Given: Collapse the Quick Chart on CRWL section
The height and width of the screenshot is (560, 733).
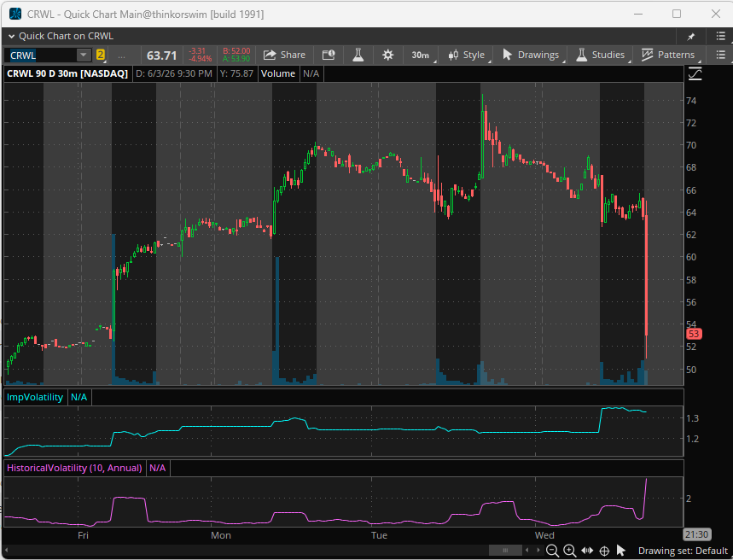Looking at the screenshot, I should coord(11,37).
